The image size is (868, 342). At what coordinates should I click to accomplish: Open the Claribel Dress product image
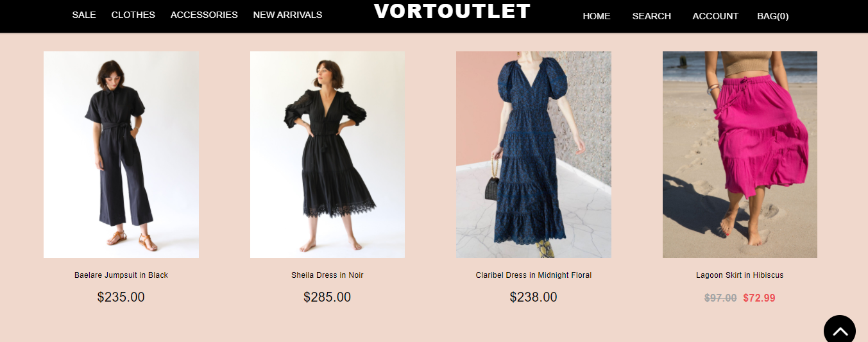[534, 155]
